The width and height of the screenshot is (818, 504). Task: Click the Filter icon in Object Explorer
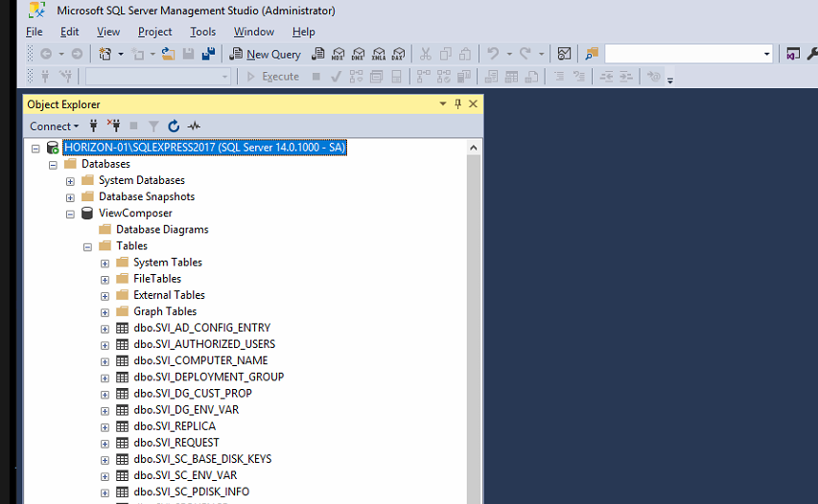pyautogui.click(x=153, y=126)
